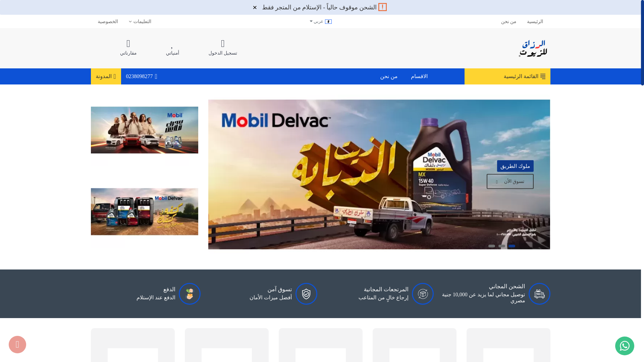Open المدونة blog tab
Image resolution: width=644 pixels, height=362 pixels.
pyautogui.click(x=106, y=76)
